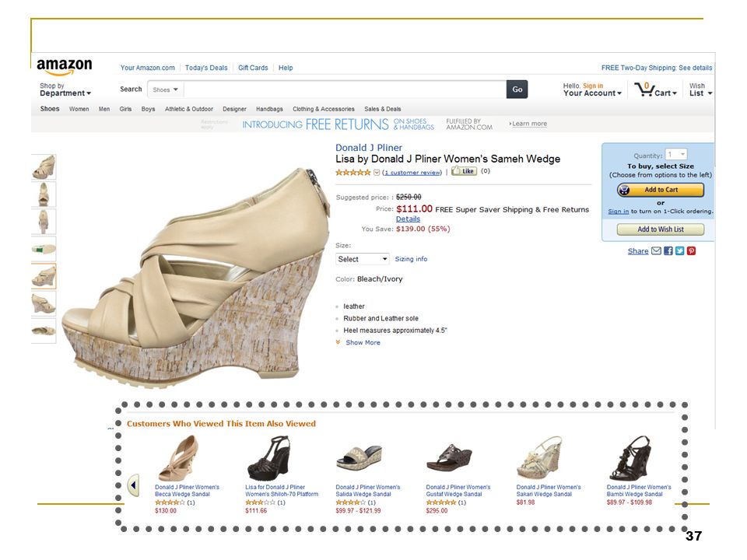Image resolution: width=747 pixels, height=560 pixels.
Task: Open Sizing info link
Action: pos(411,259)
